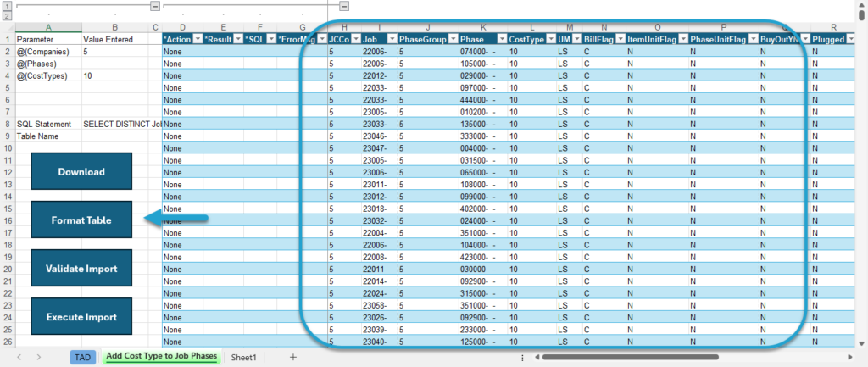Click the 'SQL Statement' label cell
Screen dimensions: 868x367
point(48,124)
